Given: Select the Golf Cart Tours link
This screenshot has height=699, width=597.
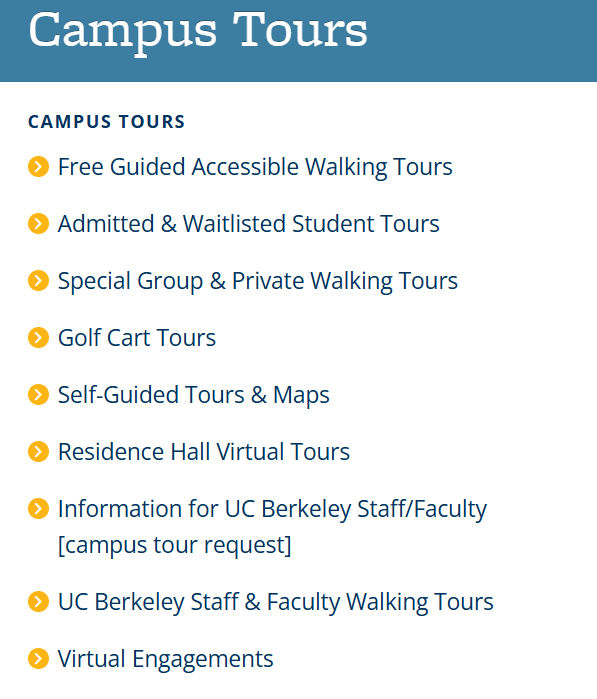Looking at the screenshot, I should click(x=137, y=337).
